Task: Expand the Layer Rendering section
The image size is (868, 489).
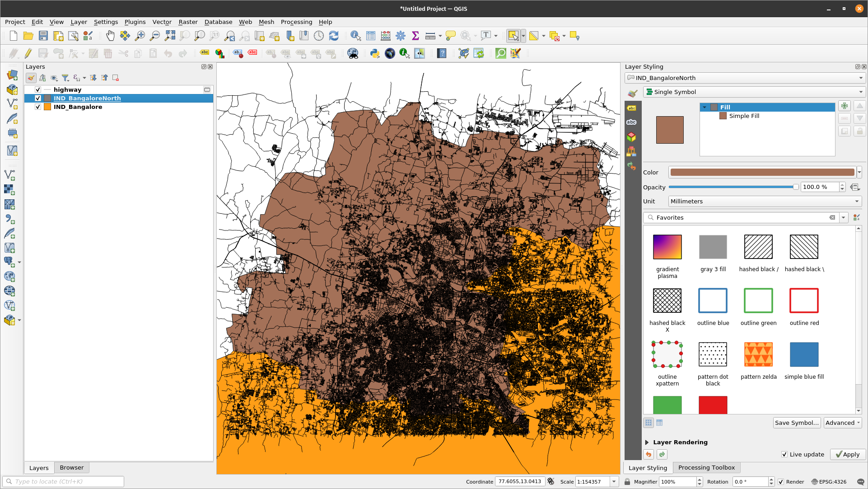Action: (x=647, y=442)
